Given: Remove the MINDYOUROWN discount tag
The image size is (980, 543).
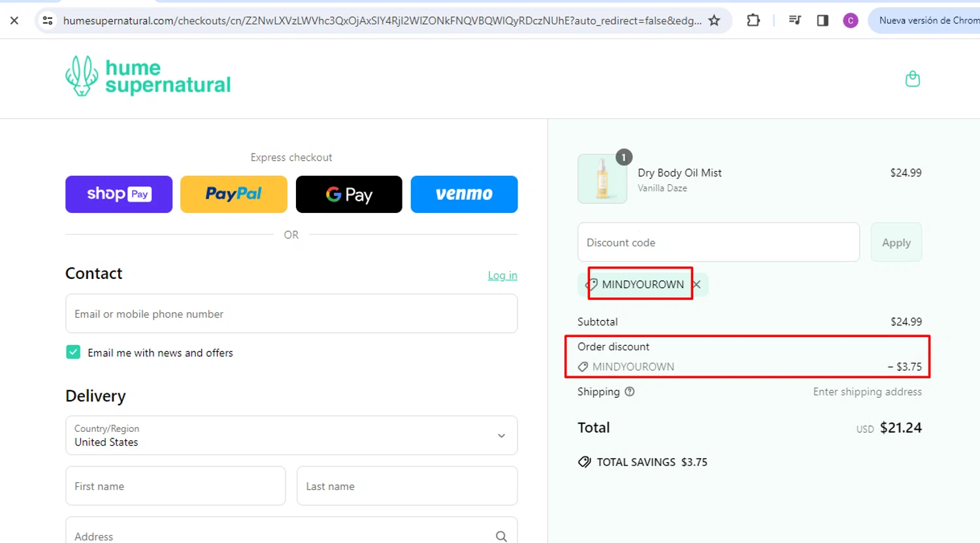Looking at the screenshot, I should click(696, 284).
